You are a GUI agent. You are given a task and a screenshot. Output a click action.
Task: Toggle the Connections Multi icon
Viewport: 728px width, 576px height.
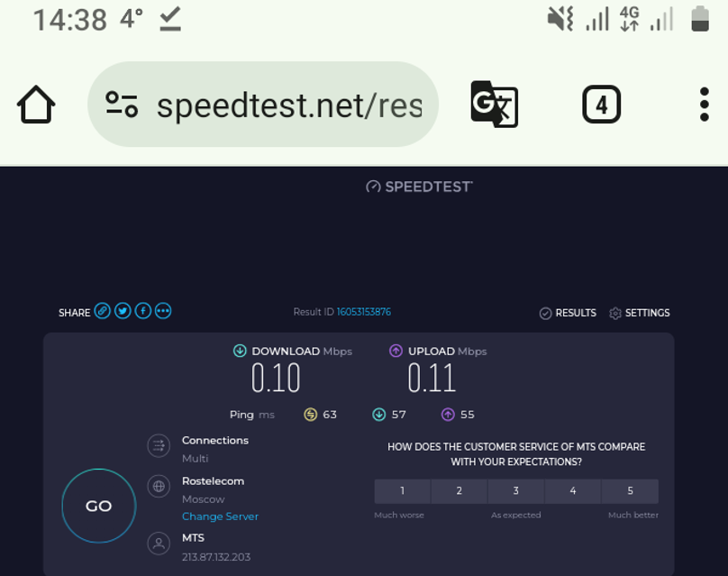(159, 446)
